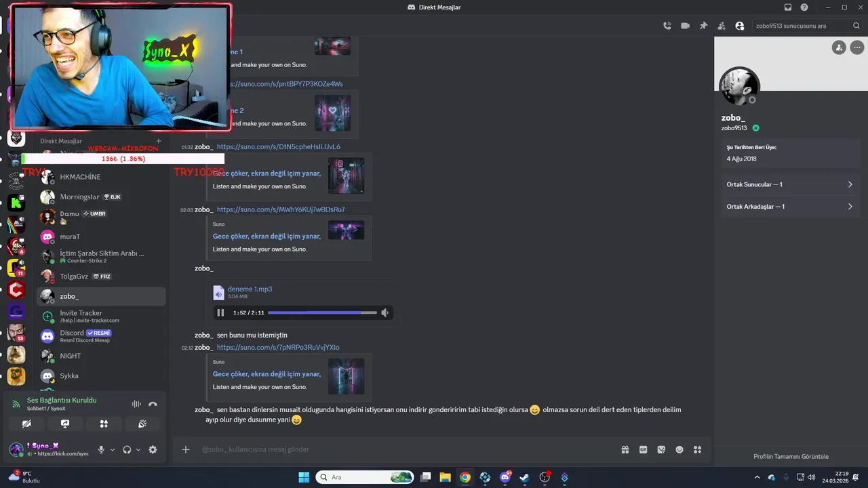Screen dimensions: 868x488
Task: Open the Discord inbox icon
Action: (788, 7)
